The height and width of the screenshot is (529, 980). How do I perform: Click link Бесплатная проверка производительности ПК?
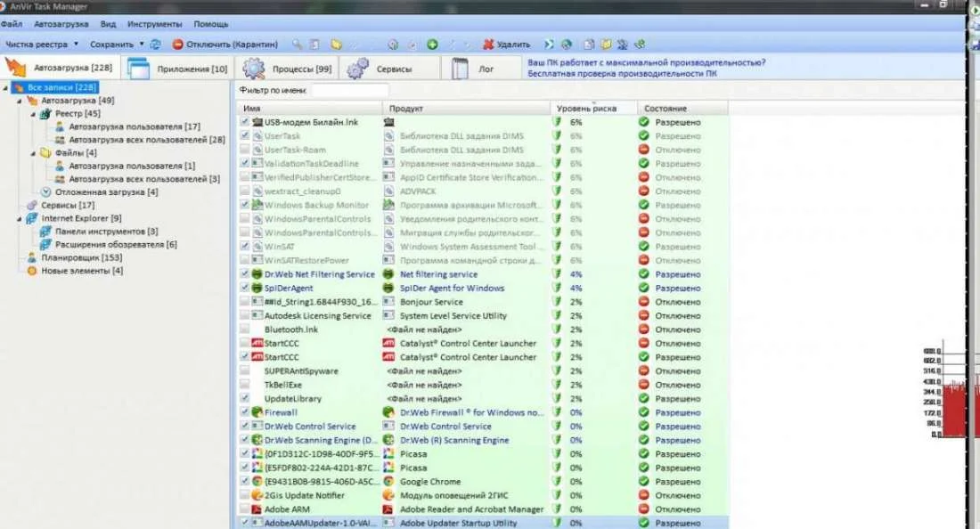pos(622,73)
